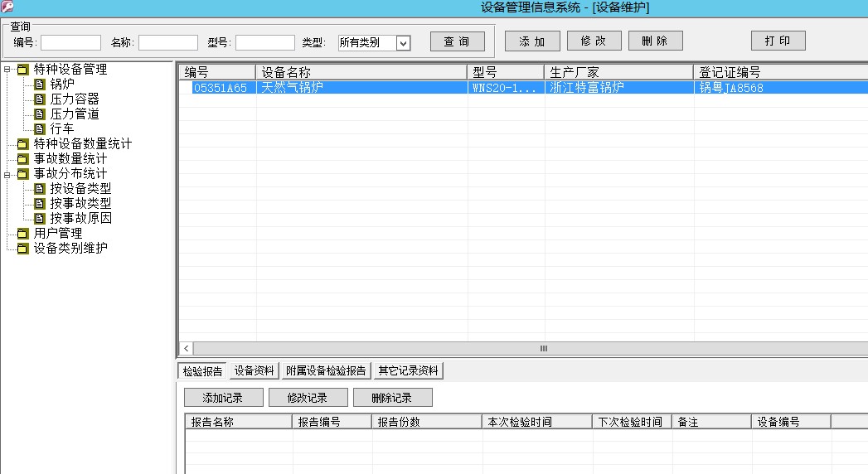Screen dimensions: 868x474
Task: Click the 删除 button
Action: pyautogui.click(x=656, y=41)
